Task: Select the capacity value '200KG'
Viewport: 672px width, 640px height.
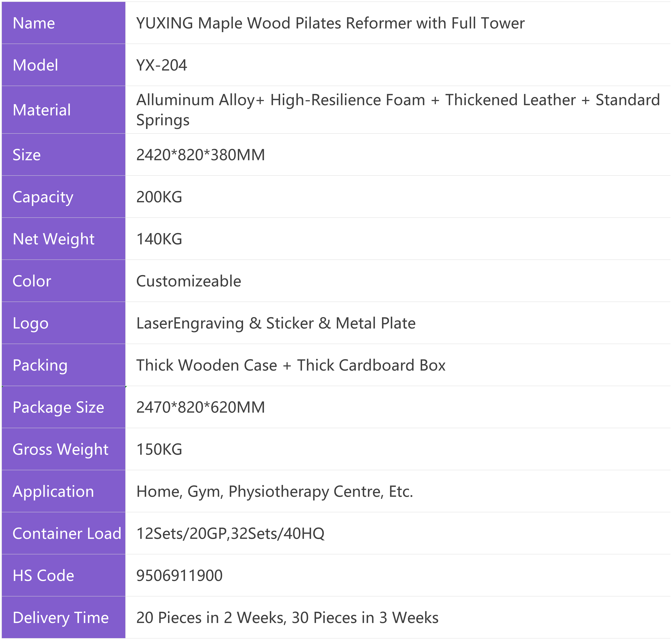Action: click(x=159, y=197)
